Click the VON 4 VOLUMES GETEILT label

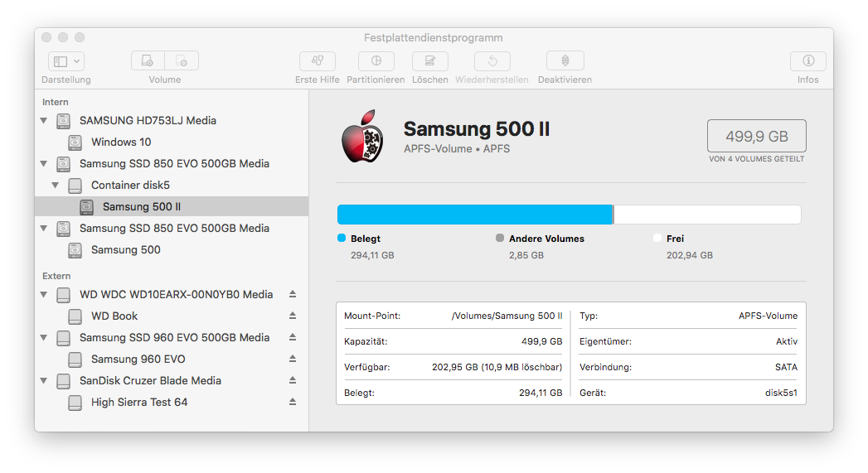pos(757,159)
